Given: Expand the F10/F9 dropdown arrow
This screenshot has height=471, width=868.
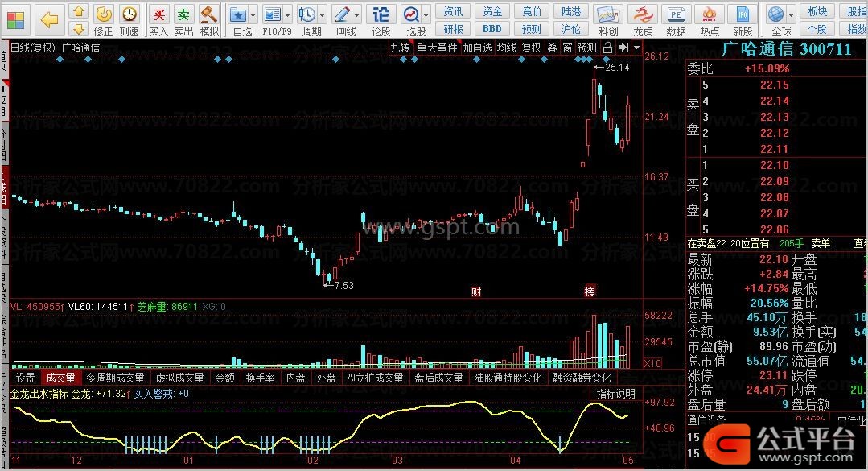Looking at the screenshot, I should tap(287, 15).
